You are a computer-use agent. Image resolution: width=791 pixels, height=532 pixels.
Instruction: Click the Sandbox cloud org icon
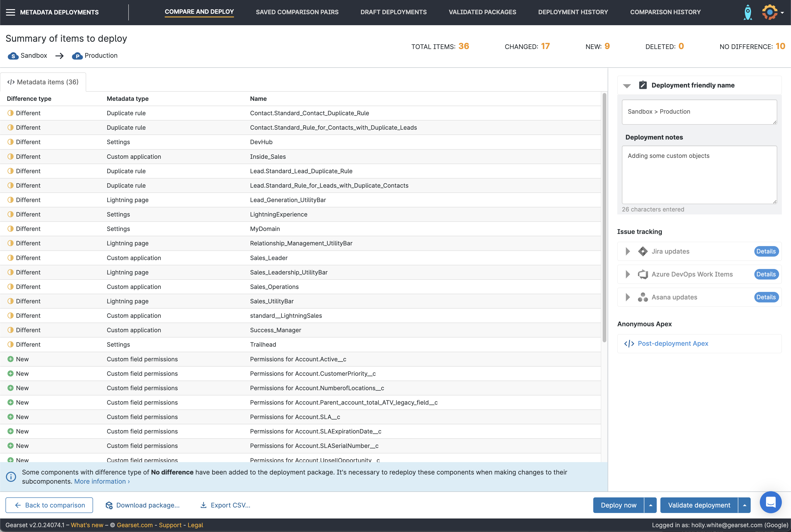[x=13, y=56]
